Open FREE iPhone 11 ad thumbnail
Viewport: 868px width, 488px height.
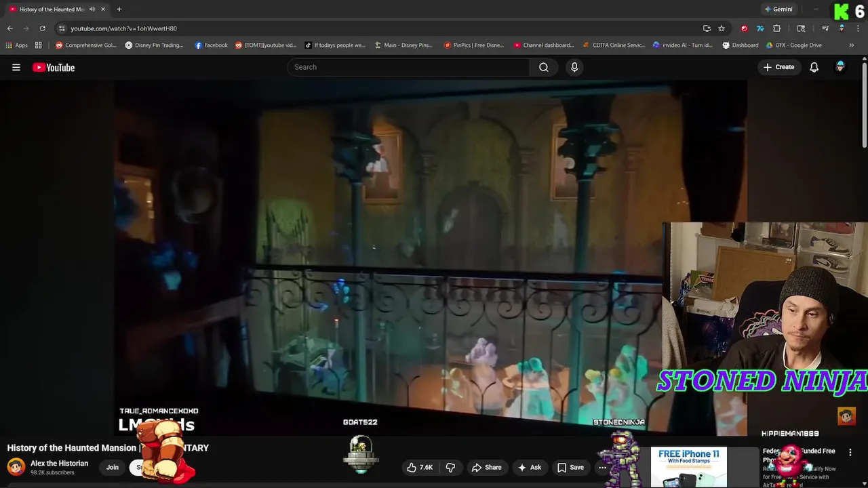pyautogui.click(x=689, y=467)
